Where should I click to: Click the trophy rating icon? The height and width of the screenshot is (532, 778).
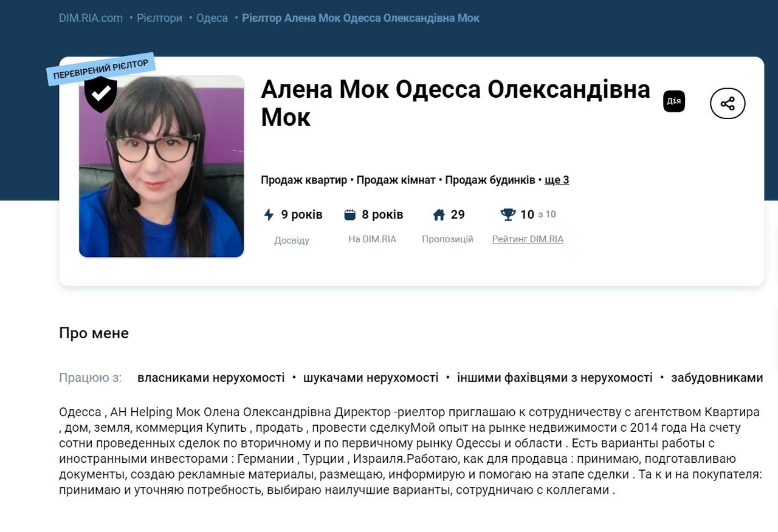click(x=508, y=214)
